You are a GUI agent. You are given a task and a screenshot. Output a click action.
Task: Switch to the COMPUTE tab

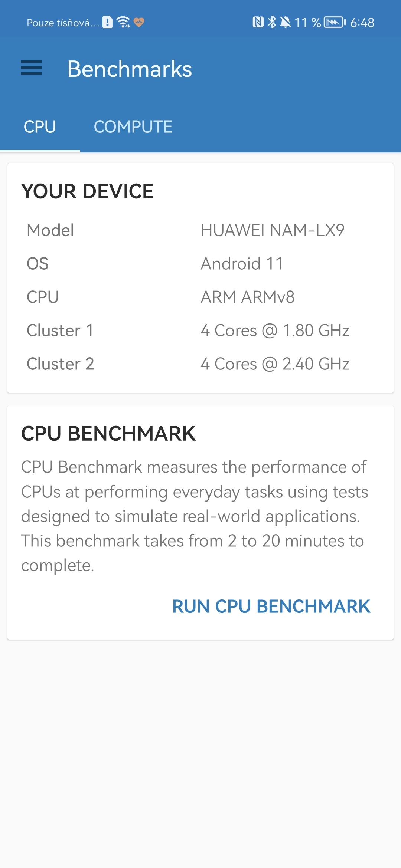click(x=133, y=127)
